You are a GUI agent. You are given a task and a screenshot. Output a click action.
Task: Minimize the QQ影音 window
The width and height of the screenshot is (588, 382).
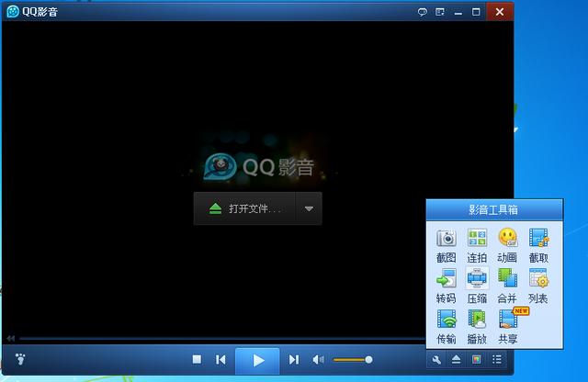click(x=458, y=12)
